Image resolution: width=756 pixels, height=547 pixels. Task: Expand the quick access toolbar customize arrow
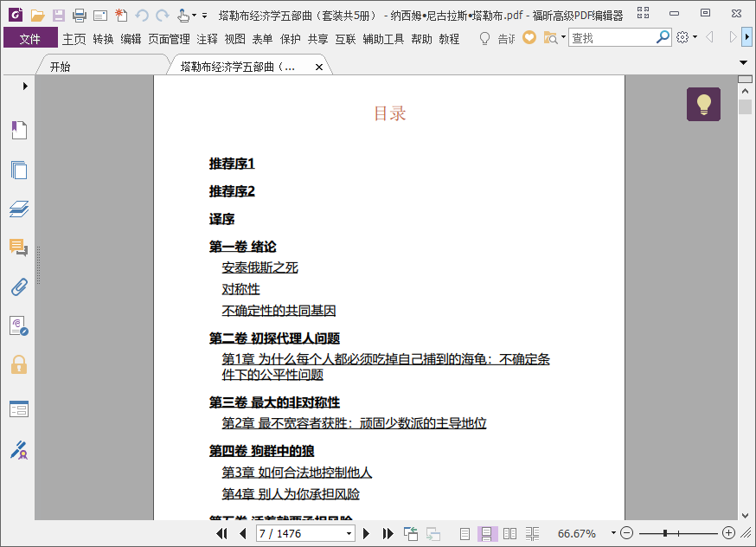click(x=204, y=16)
